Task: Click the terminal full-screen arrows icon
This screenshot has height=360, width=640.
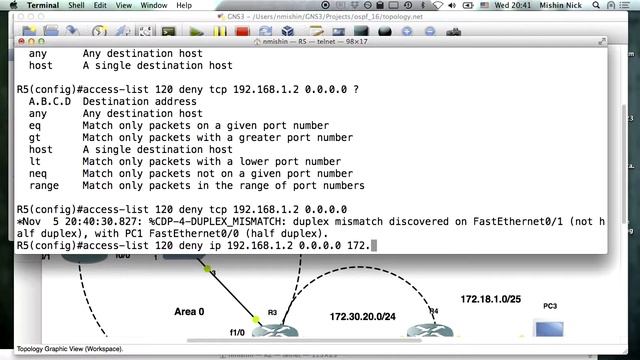Action: click(x=602, y=42)
